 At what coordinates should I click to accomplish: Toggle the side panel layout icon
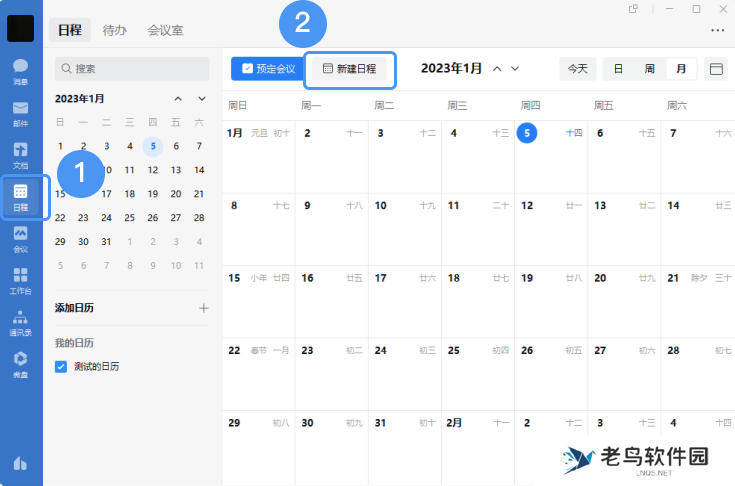tap(716, 69)
